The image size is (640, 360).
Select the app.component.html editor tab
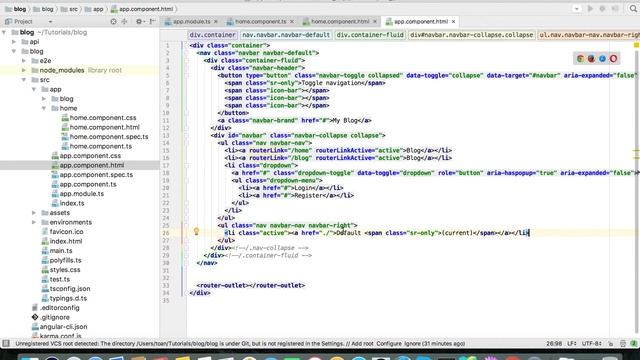tap(420, 22)
